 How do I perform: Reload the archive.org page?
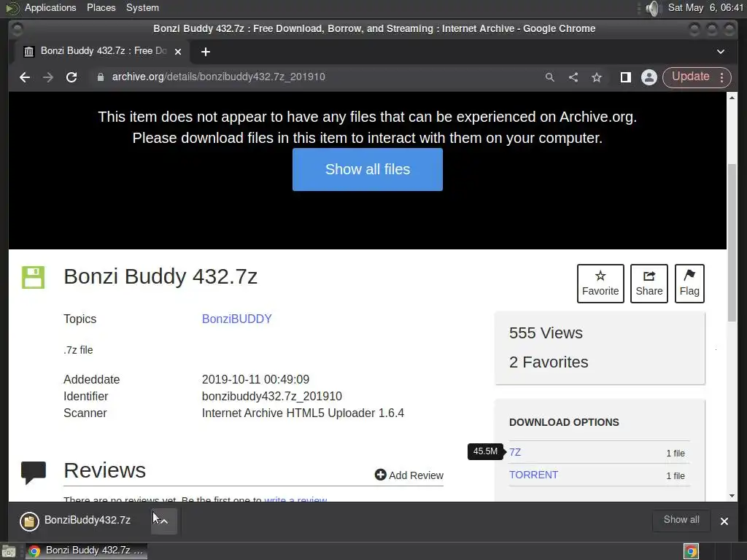pos(71,77)
